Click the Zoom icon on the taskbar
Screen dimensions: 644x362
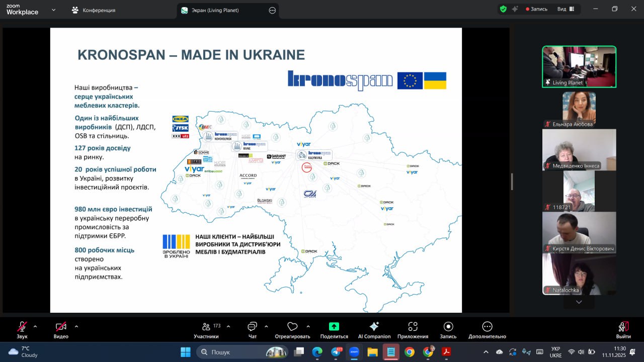click(354, 352)
